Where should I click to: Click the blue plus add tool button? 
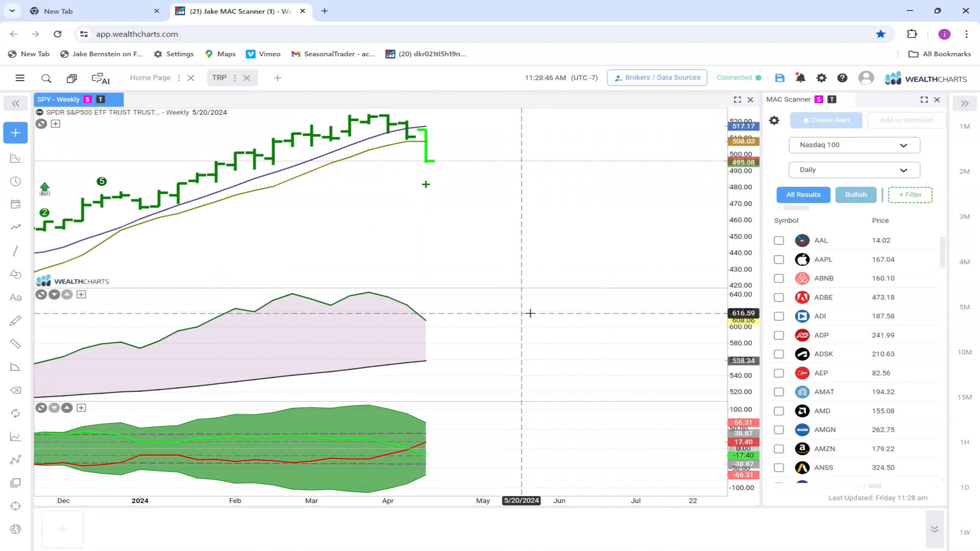[x=15, y=133]
